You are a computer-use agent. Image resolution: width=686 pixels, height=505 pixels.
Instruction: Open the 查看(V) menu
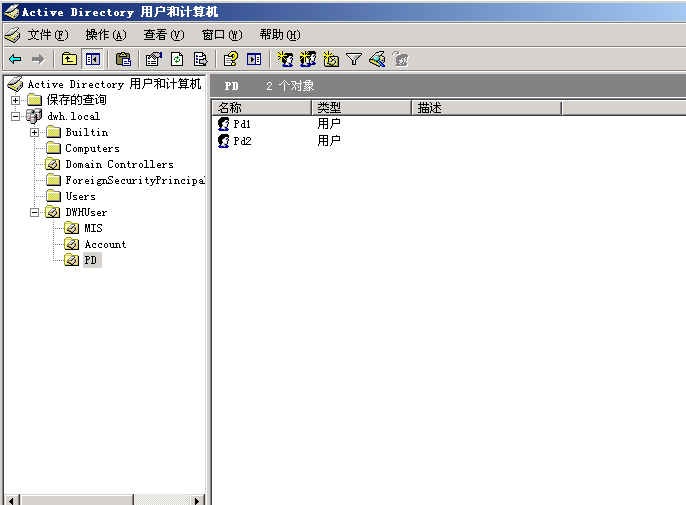click(164, 35)
